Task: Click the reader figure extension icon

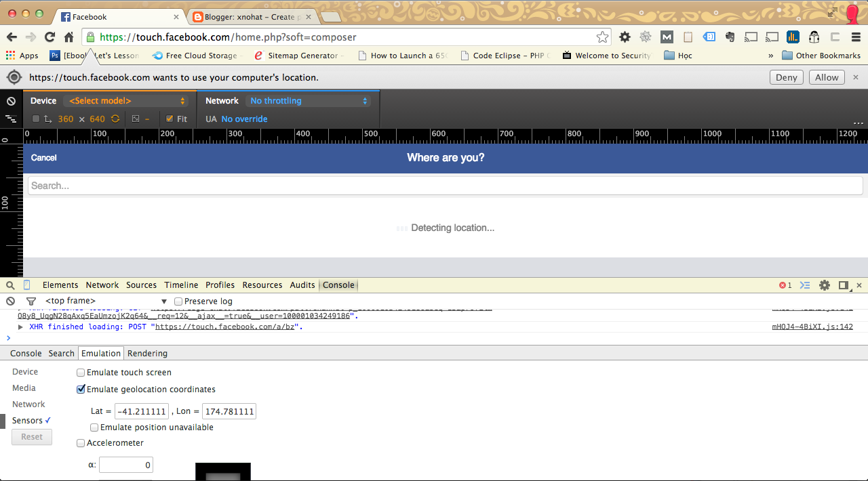Action: 814,37
